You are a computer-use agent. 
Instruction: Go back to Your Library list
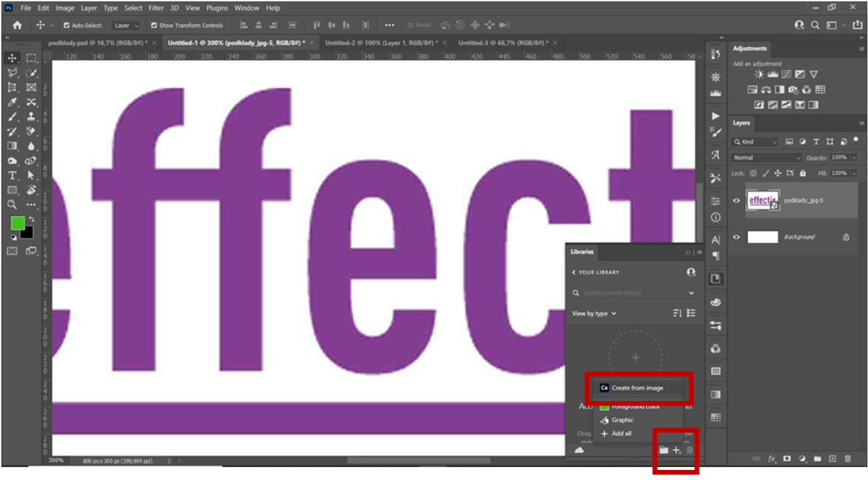(x=595, y=273)
